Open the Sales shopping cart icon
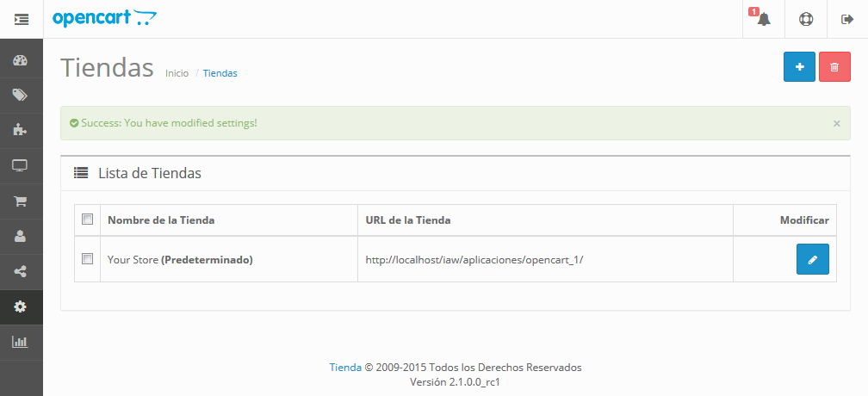The width and height of the screenshot is (868, 396). [x=21, y=201]
